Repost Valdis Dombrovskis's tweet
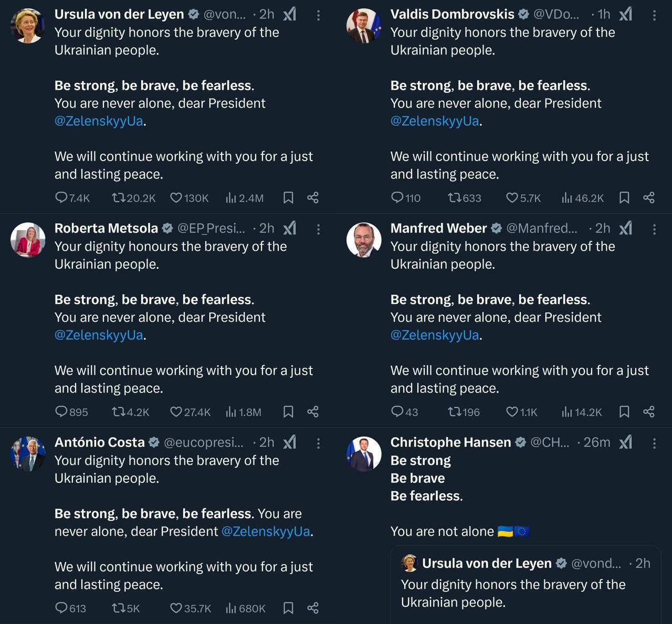The height and width of the screenshot is (624, 672). coord(454,198)
